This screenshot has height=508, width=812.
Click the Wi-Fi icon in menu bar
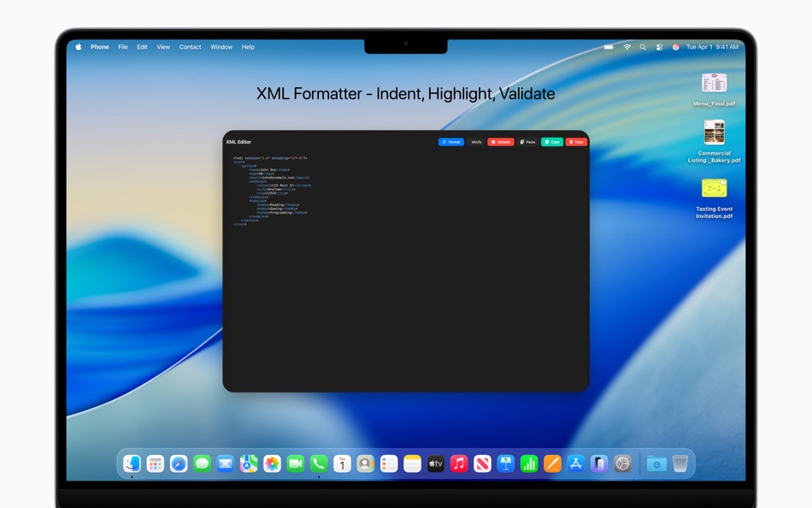[x=627, y=48]
